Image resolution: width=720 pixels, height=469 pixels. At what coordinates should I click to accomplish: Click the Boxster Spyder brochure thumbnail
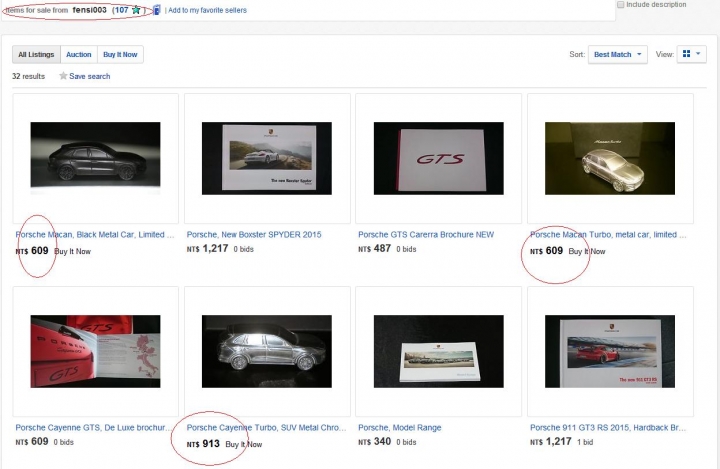267,158
